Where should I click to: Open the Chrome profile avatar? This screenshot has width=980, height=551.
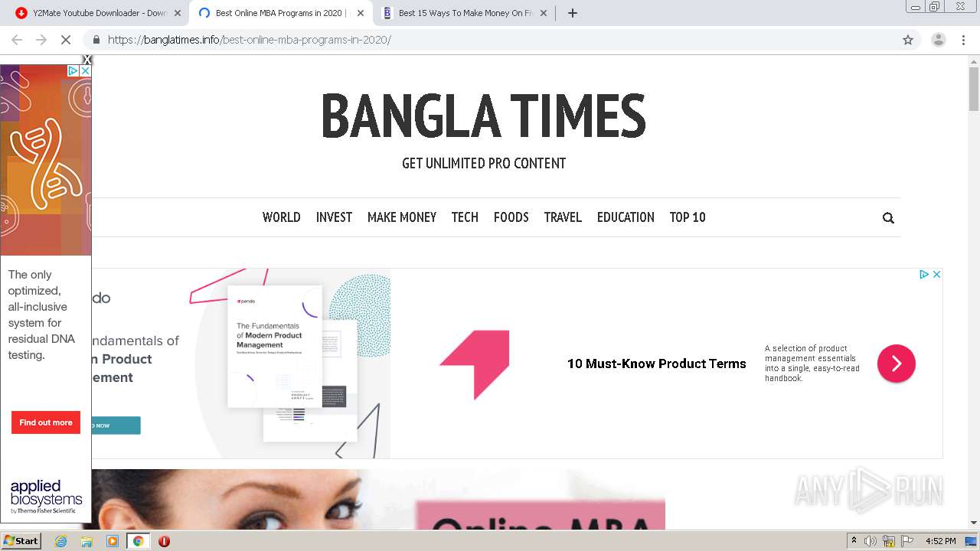[938, 40]
